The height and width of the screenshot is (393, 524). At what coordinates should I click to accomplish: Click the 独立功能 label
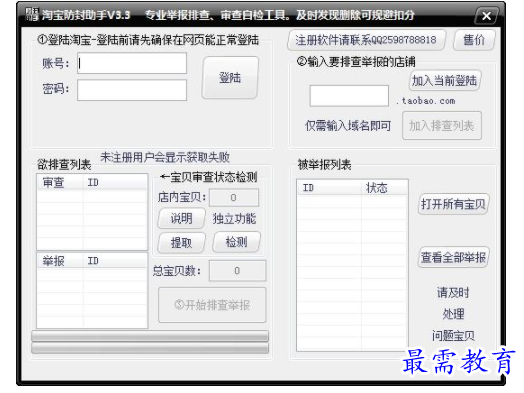pos(234,219)
